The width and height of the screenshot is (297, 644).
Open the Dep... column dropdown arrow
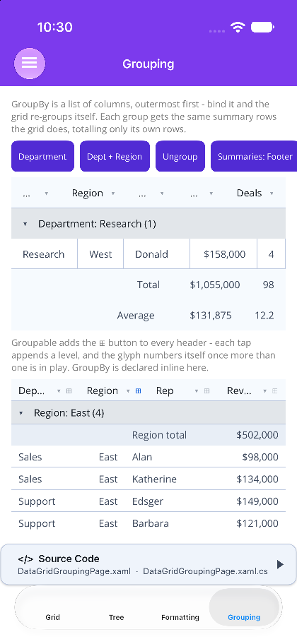pyautogui.click(x=59, y=391)
